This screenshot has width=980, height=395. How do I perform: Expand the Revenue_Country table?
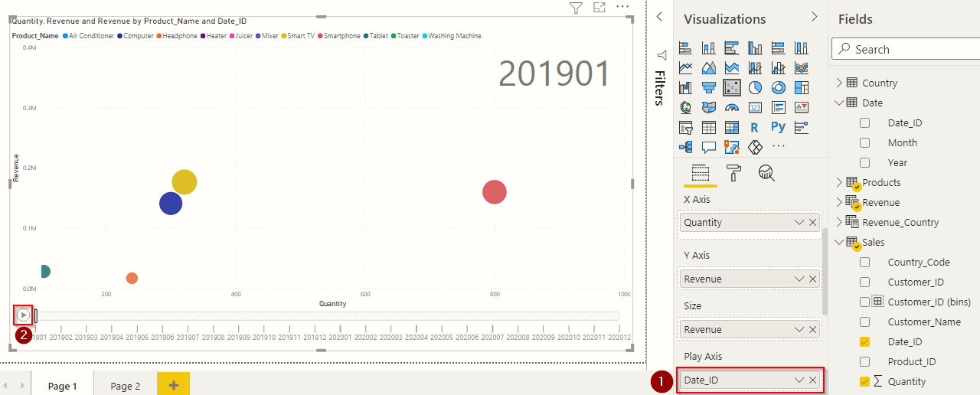(x=838, y=222)
